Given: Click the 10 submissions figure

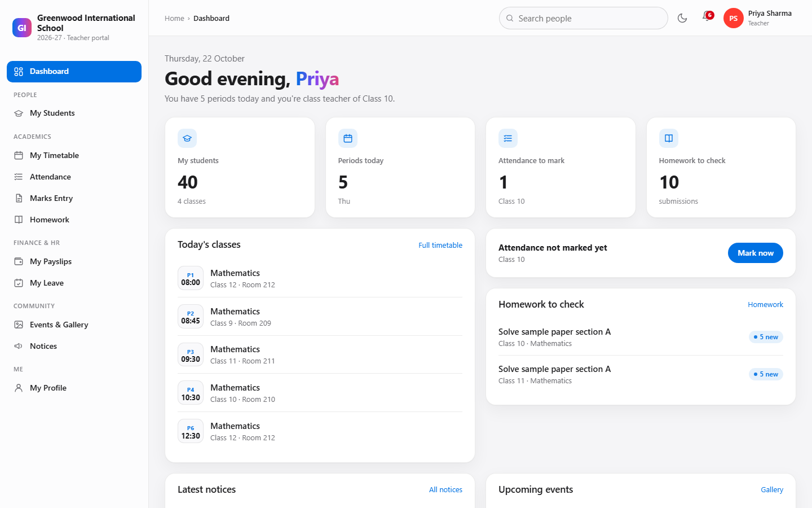Looking at the screenshot, I should (669, 182).
